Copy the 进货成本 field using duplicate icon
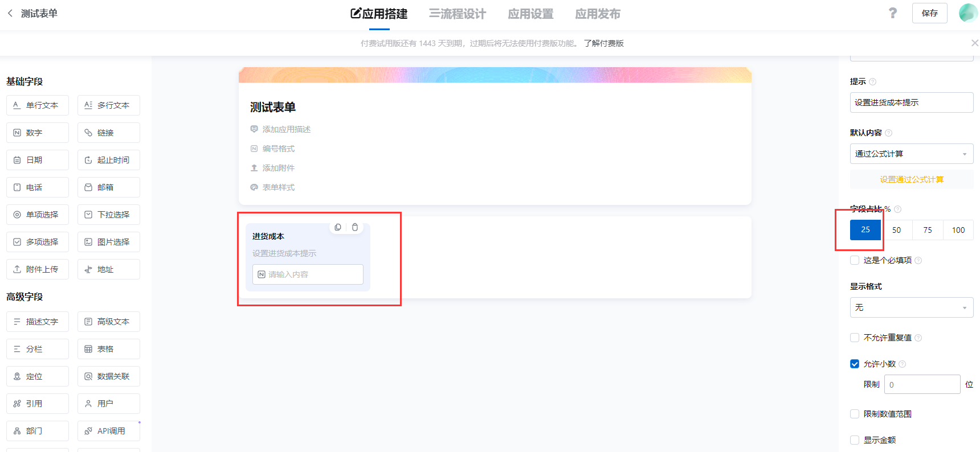 [x=338, y=227]
